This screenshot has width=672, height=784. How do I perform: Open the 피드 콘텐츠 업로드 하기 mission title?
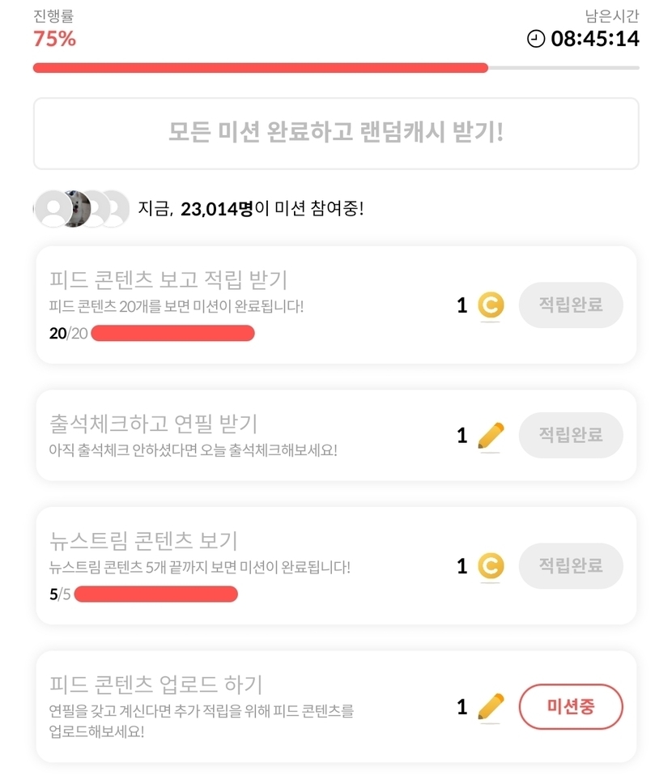(156, 684)
